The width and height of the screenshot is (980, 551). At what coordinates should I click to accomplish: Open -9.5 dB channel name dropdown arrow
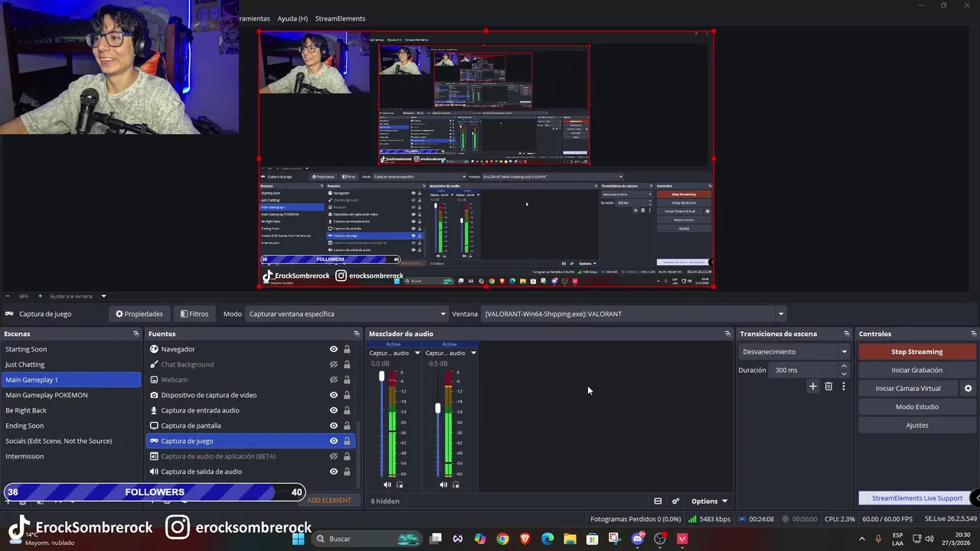point(473,353)
